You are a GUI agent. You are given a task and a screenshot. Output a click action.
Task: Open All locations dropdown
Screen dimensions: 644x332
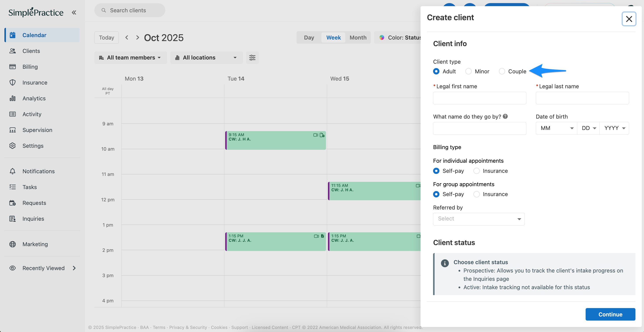(207, 58)
